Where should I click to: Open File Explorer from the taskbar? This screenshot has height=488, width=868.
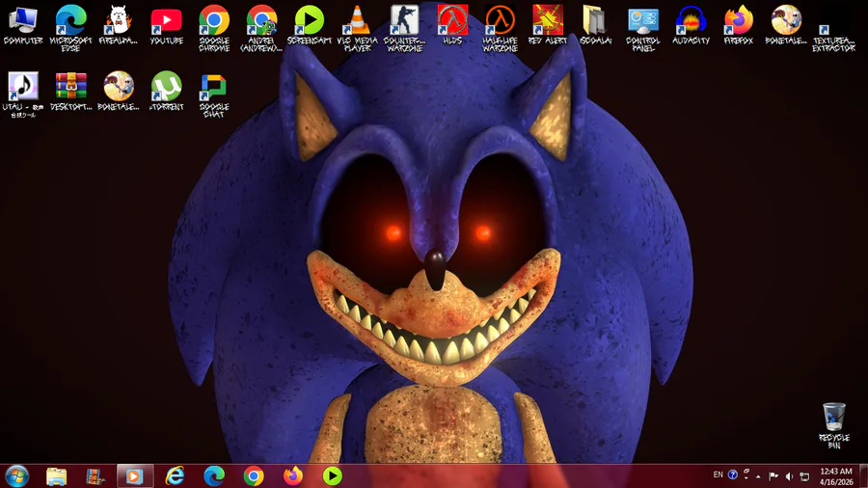tap(57, 476)
